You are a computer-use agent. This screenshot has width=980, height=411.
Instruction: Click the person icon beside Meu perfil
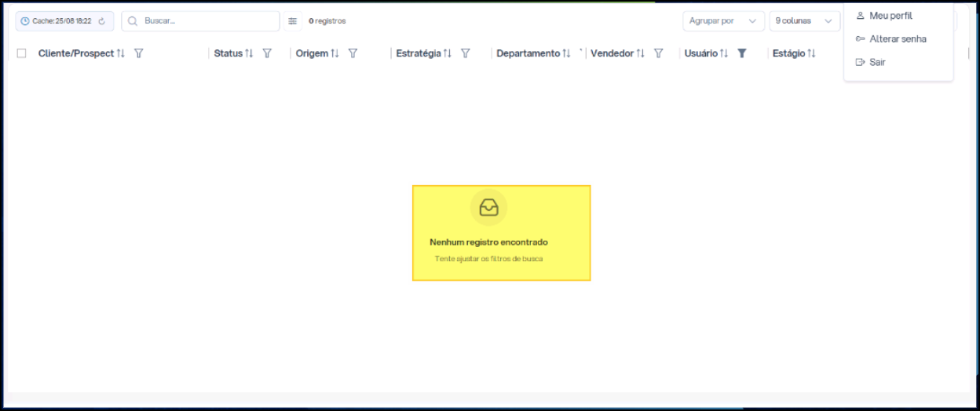click(x=860, y=16)
